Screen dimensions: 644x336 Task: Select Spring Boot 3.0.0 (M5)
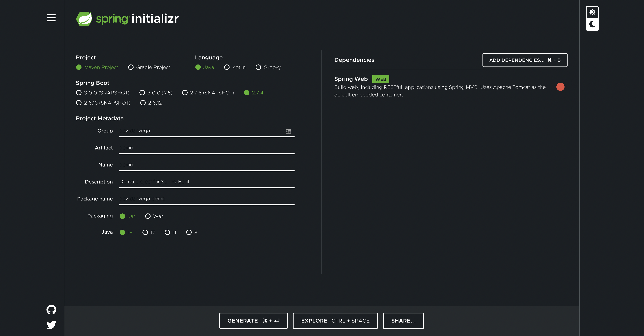pyautogui.click(x=142, y=93)
